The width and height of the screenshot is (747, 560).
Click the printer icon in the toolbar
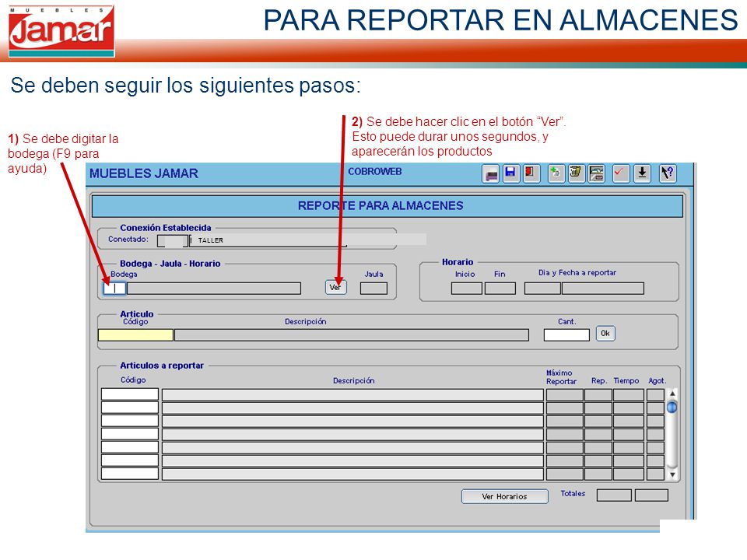coord(491,173)
